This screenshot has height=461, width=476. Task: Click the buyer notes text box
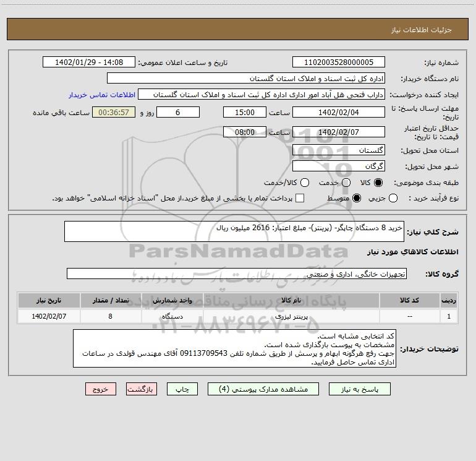tap(234, 348)
